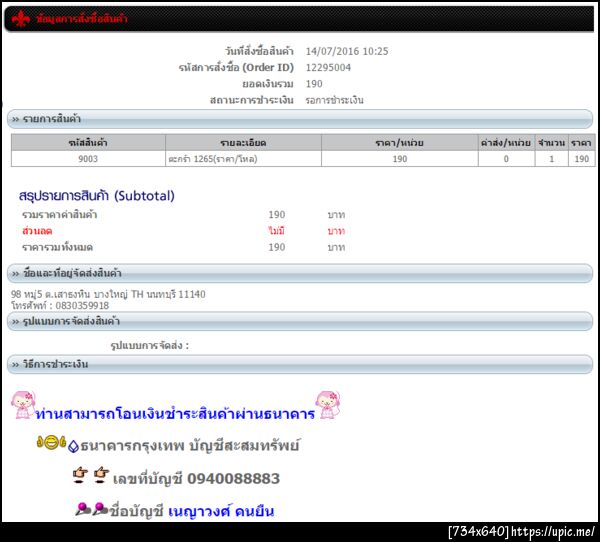Click the ธนาคารกรุงเทพ บัญชีสะสมทรัพย์ text
Image resolution: width=600 pixels, height=542 pixels.
[190, 446]
